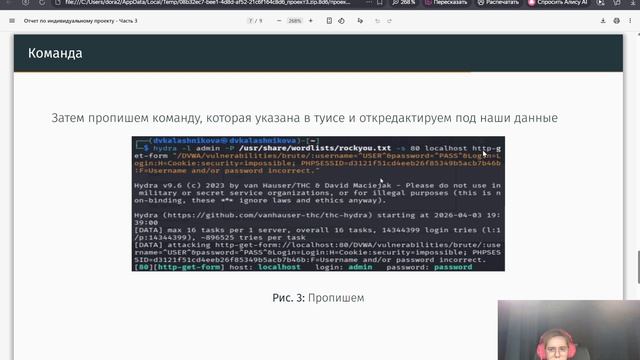Click the browser zoom 268% indicator
Viewport: 640px width, 360px height.
[404, 2]
